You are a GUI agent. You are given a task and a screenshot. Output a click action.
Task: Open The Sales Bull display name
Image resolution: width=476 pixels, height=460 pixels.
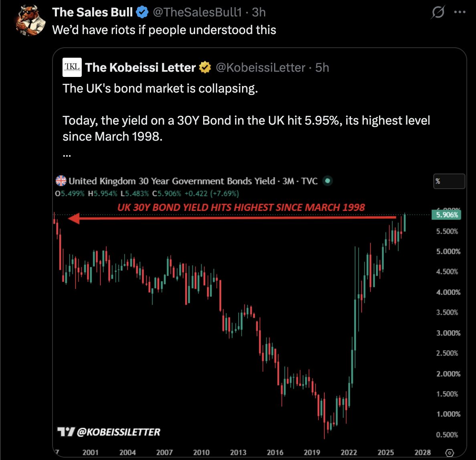pos(92,12)
